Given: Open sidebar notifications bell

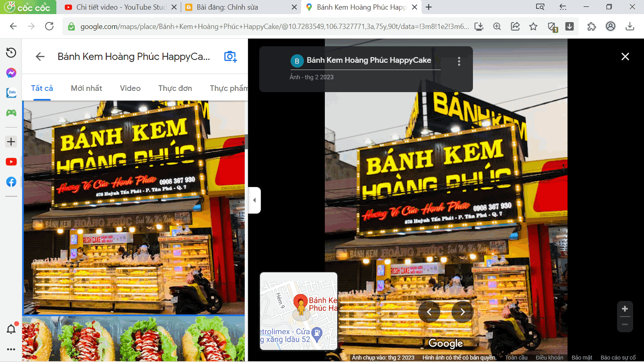Looking at the screenshot, I should [x=11, y=329].
